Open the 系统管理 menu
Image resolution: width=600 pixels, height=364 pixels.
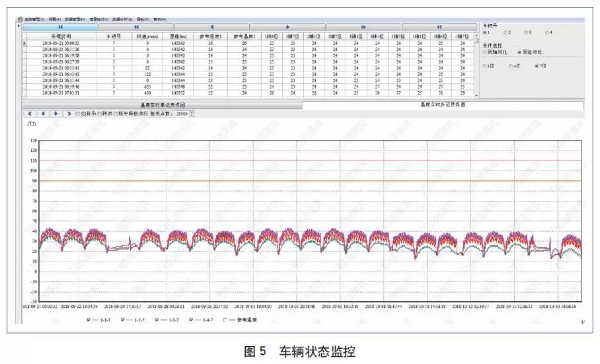[33, 19]
